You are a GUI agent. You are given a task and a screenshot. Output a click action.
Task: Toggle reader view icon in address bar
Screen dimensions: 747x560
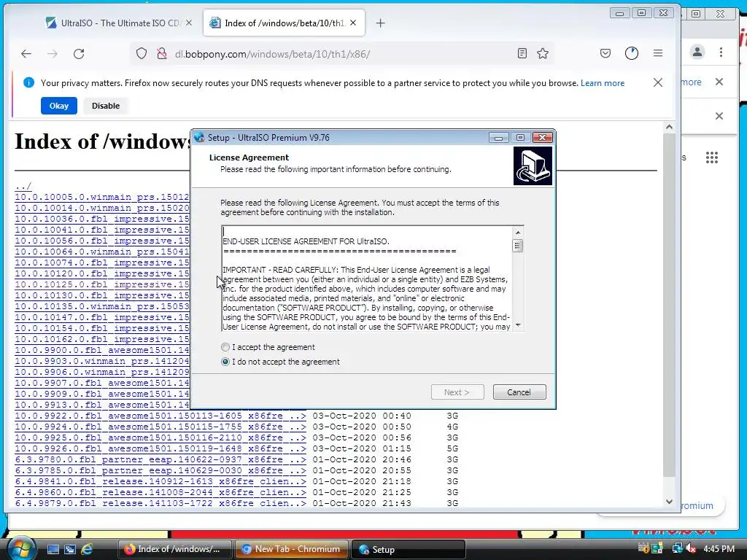(522, 53)
